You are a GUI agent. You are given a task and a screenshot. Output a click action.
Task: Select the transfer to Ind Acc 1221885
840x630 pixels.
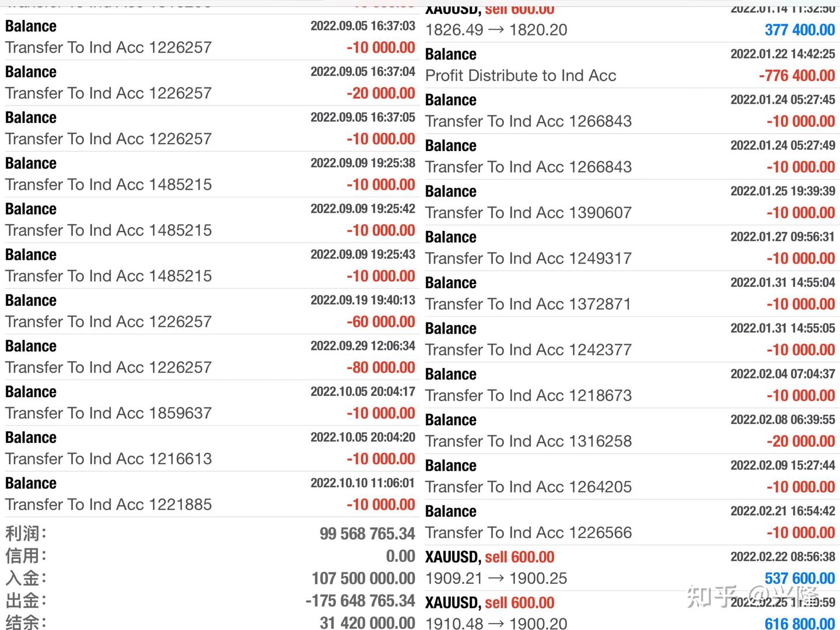pyautogui.click(x=108, y=505)
